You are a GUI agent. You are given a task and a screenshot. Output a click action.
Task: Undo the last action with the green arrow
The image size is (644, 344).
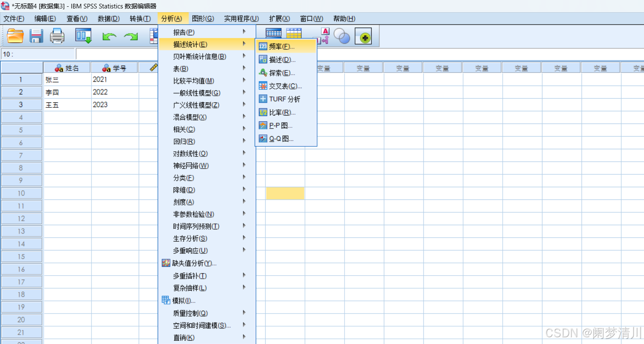pos(109,37)
